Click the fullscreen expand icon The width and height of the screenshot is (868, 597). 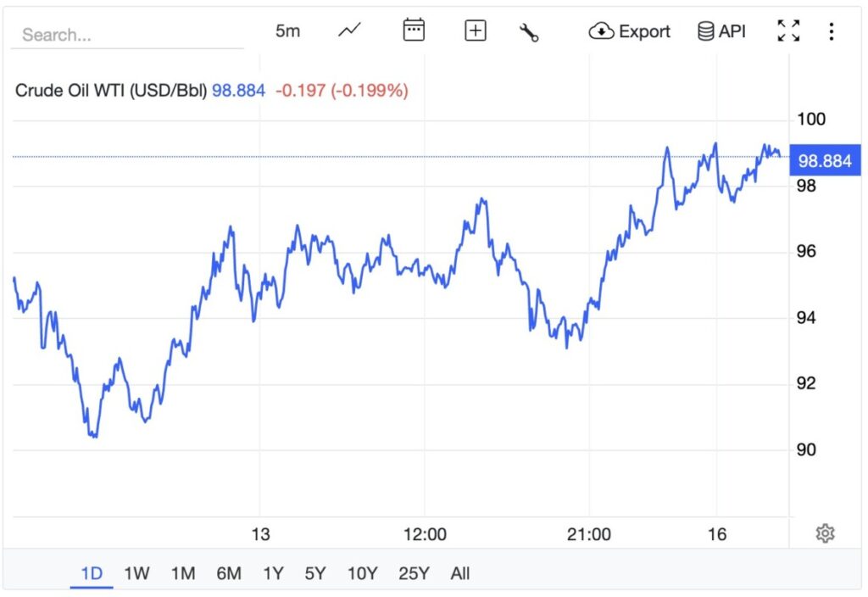(788, 31)
